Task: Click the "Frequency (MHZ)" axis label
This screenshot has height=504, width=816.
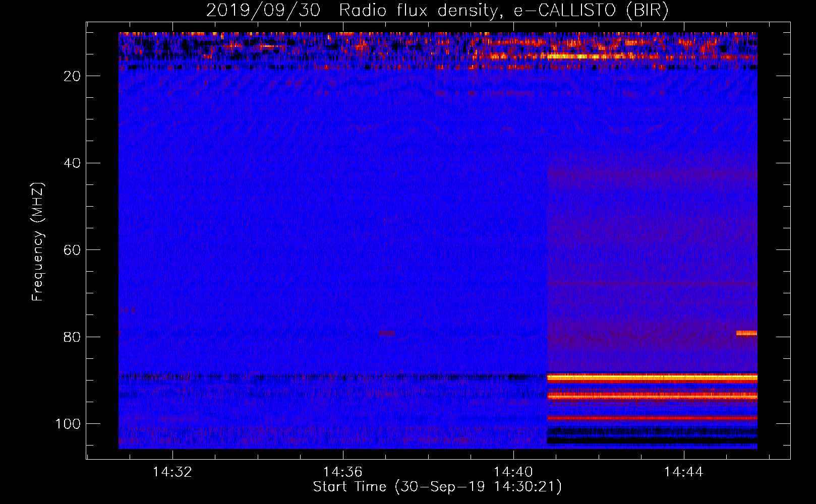Action: coord(38,242)
